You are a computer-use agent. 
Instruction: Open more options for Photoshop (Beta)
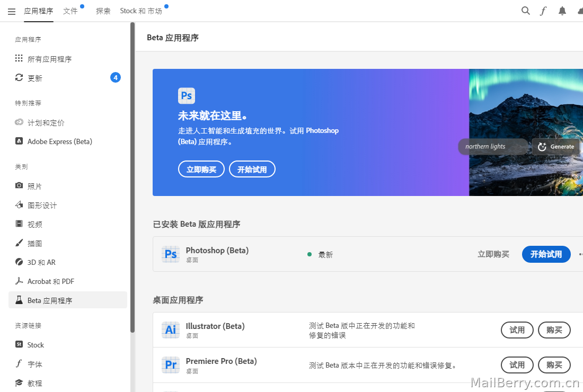click(x=581, y=254)
